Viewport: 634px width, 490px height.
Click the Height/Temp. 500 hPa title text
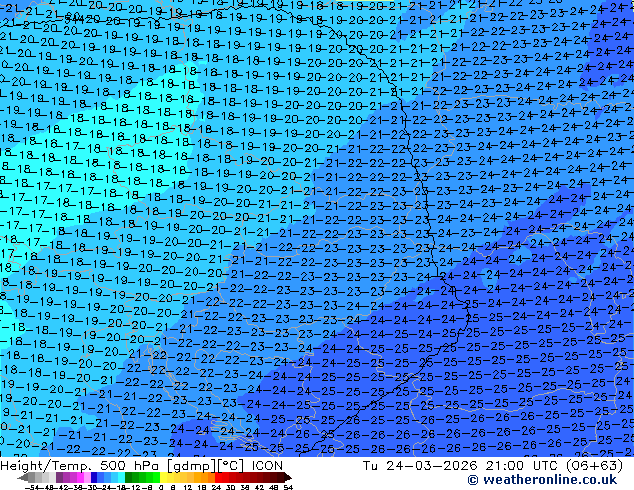80,465
